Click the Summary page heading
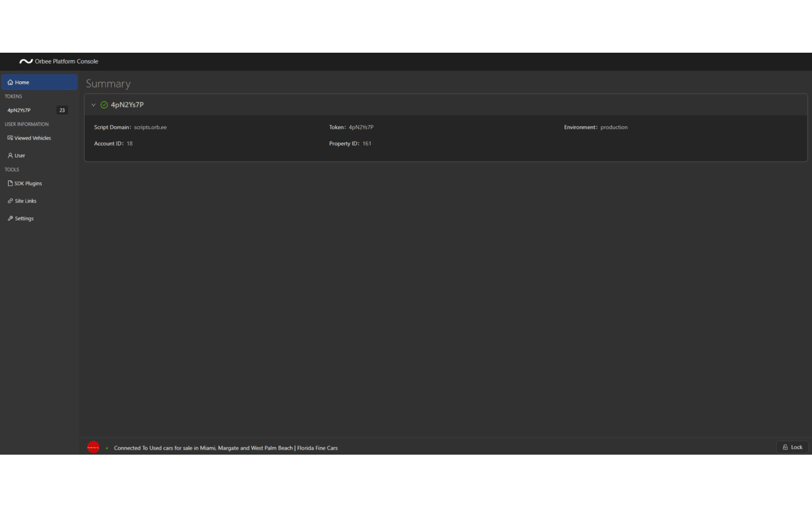Viewport: 812px width, 508px height. pos(108,83)
